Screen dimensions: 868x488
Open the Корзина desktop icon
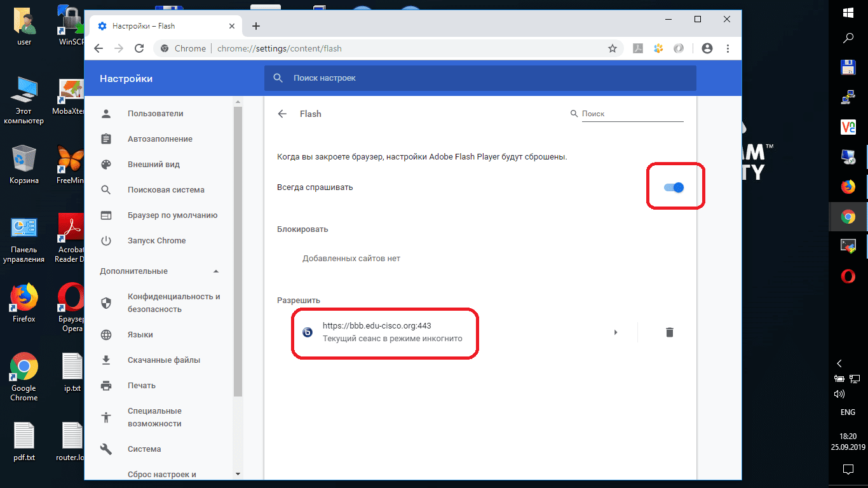24,164
